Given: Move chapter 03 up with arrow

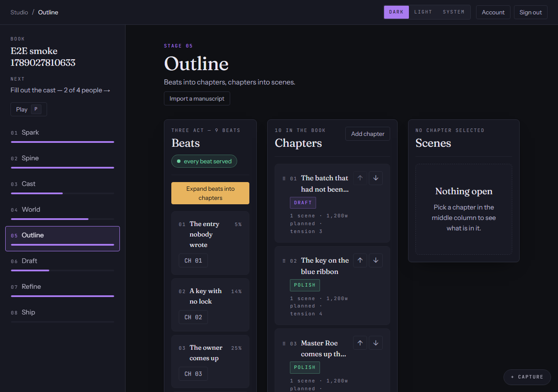Looking at the screenshot, I should tap(360, 343).
